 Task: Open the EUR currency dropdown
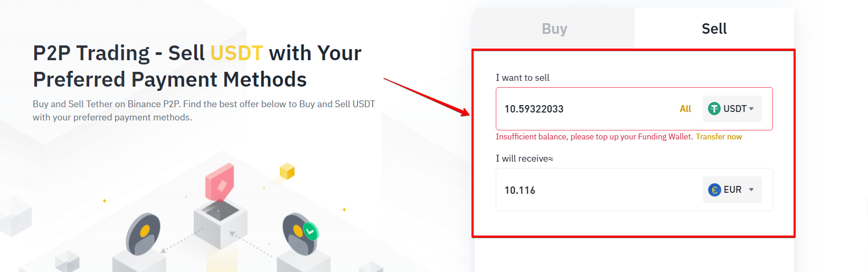click(732, 190)
